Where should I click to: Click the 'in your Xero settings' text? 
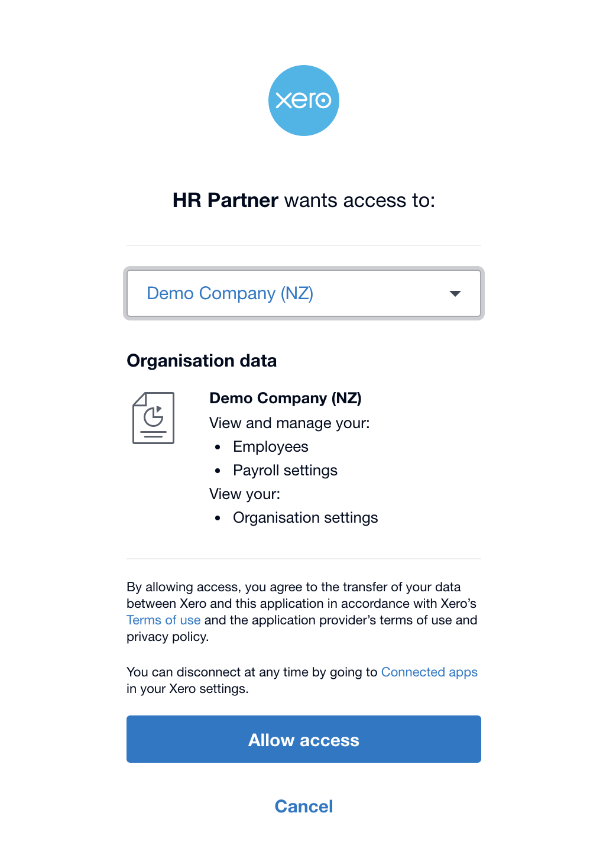click(187, 689)
